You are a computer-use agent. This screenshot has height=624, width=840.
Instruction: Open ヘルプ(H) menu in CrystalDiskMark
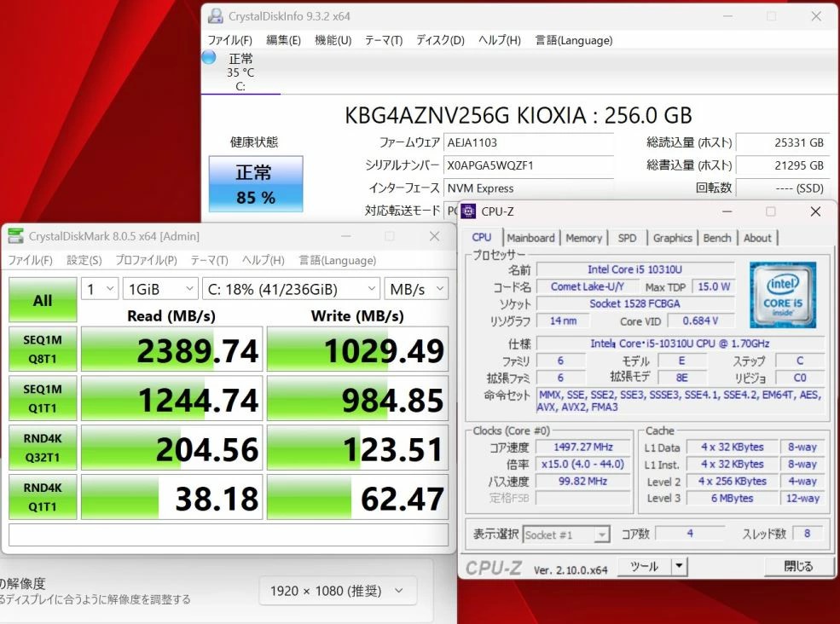tap(263, 260)
